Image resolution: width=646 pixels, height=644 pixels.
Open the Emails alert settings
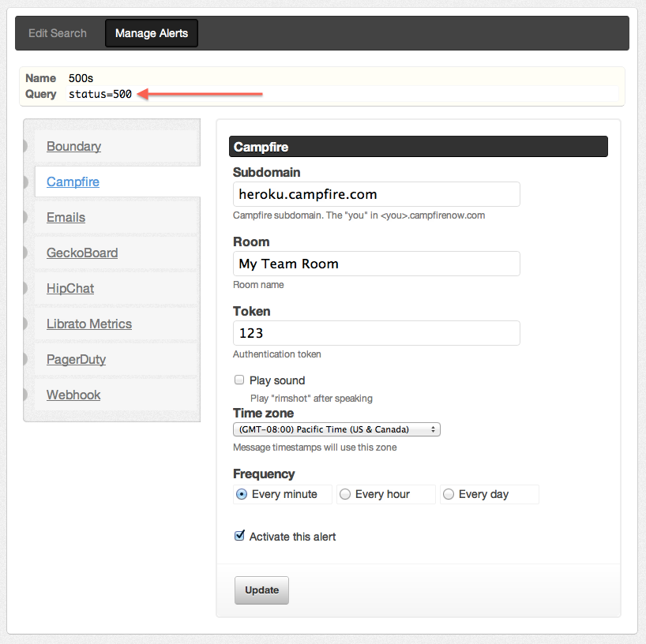(66, 217)
